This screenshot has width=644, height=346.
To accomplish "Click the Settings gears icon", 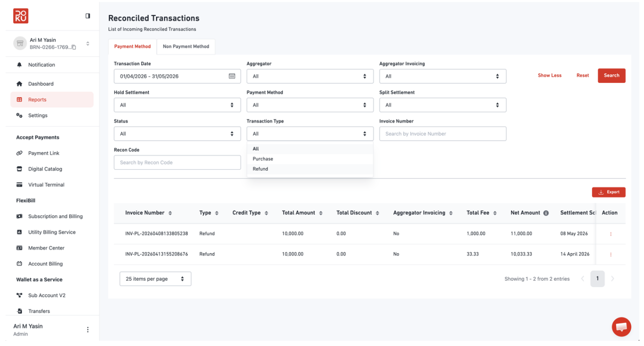I will click(x=19, y=115).
